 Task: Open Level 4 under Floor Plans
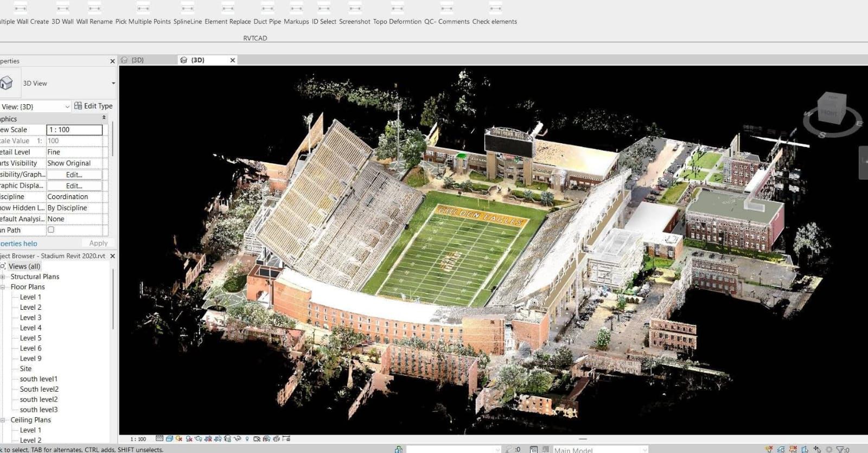click(30, 328)
